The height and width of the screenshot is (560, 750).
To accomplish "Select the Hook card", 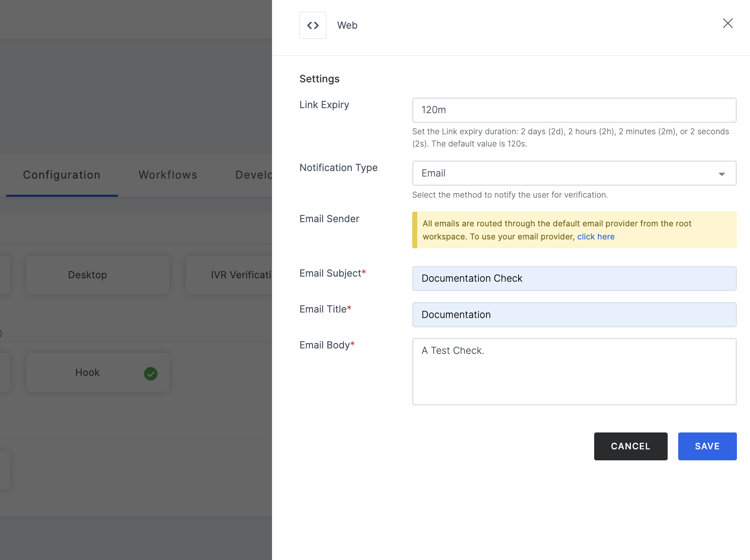I will pos(98,372).
